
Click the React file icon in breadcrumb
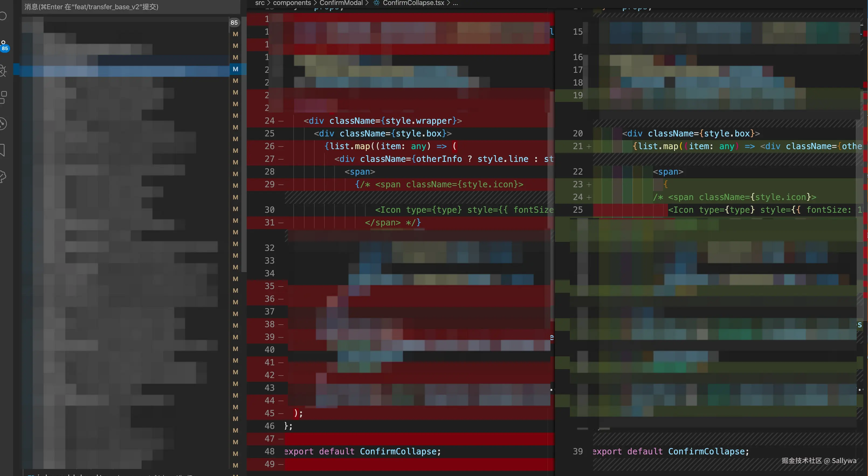(376, 3)
